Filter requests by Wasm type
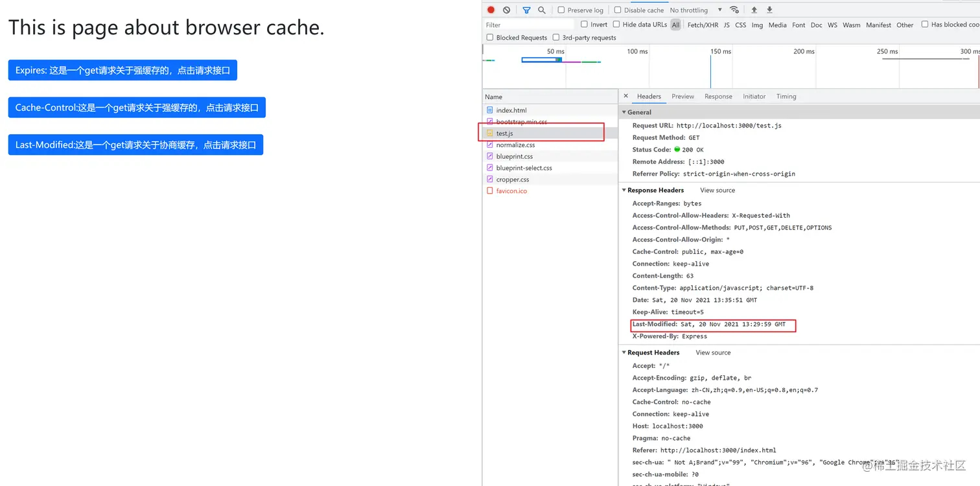980x486 pixels. click(852, 25)
